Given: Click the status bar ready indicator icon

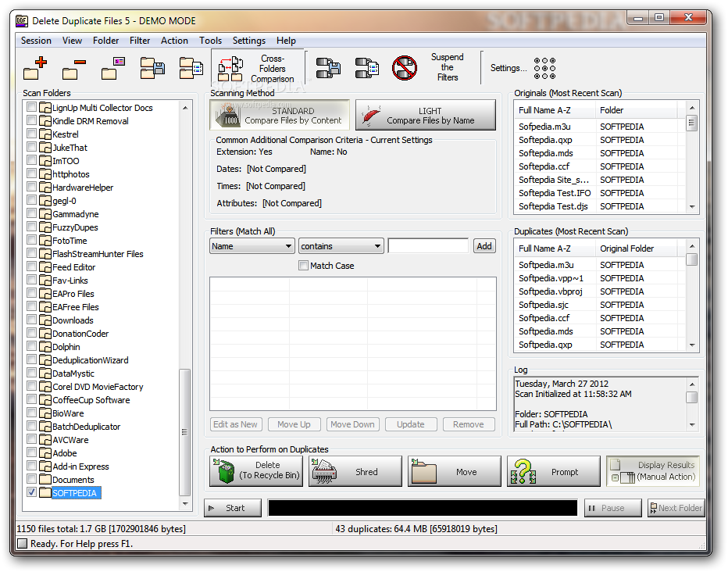Looking at the screenshot, I should 22,543.
